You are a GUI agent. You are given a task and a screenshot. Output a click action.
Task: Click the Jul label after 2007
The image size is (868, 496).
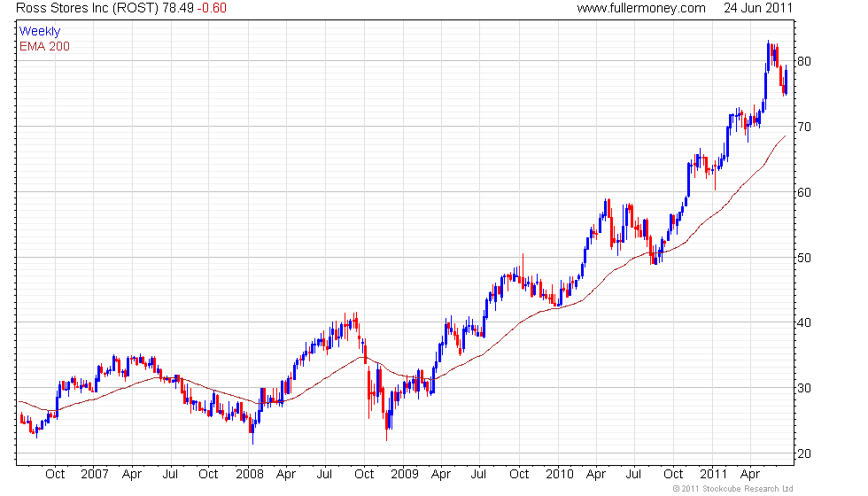coord(170,474)
